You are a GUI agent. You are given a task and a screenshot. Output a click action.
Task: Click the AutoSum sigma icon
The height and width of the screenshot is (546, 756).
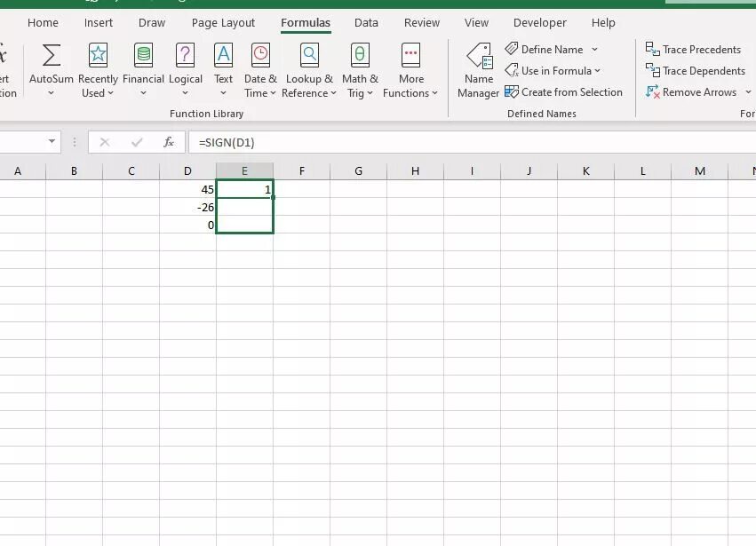(52, 55)
